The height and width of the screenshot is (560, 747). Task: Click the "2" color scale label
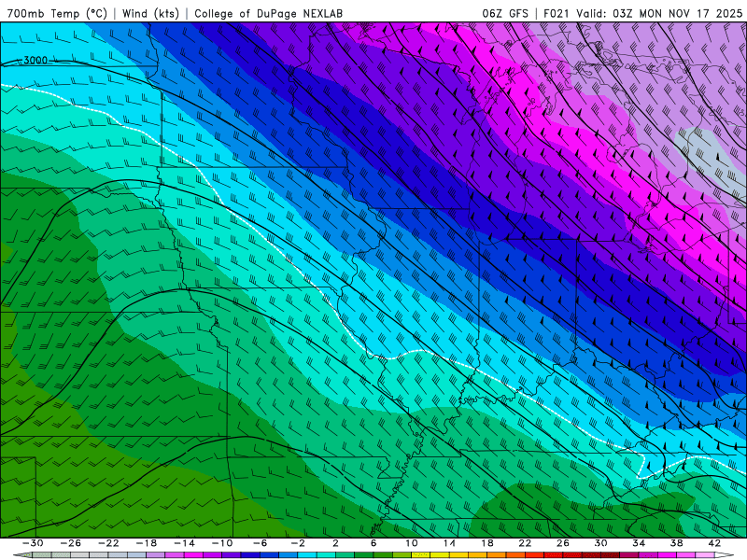pos(335,543)
